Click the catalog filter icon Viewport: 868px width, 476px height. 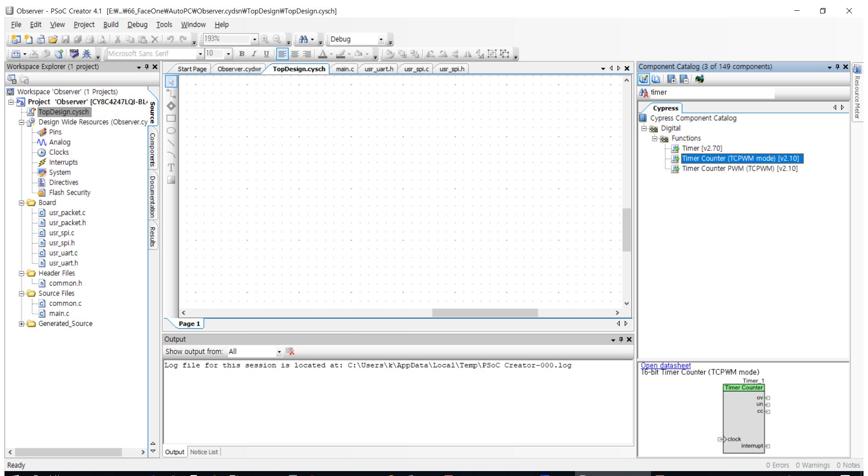point(643,79)
